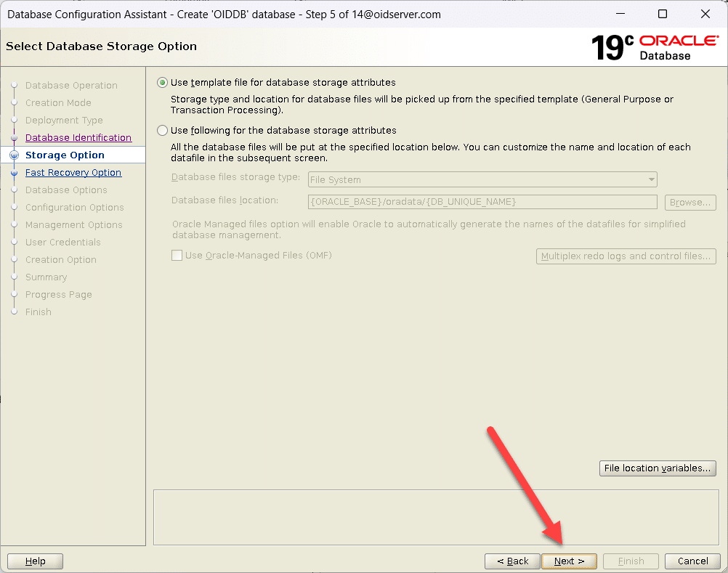Screen dimensions: 728x573
Task: Choose 'Use following for database storage attributes'
Action: click(x=163, y=131)
